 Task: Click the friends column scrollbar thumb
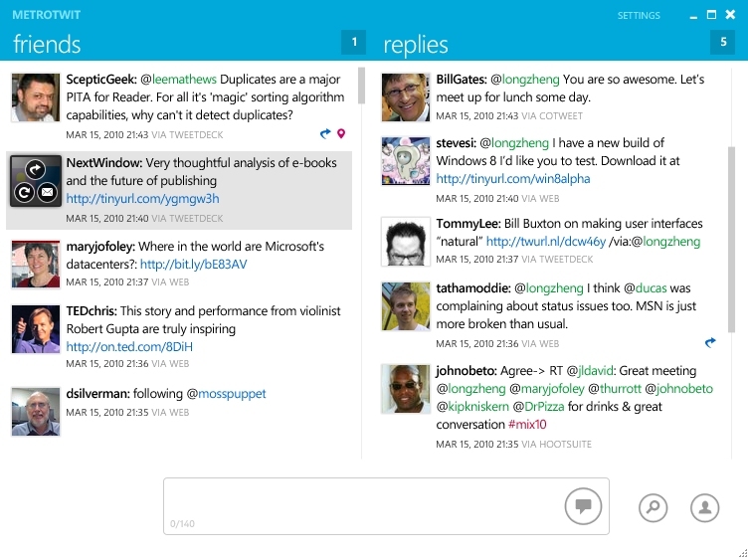(361, 86)
